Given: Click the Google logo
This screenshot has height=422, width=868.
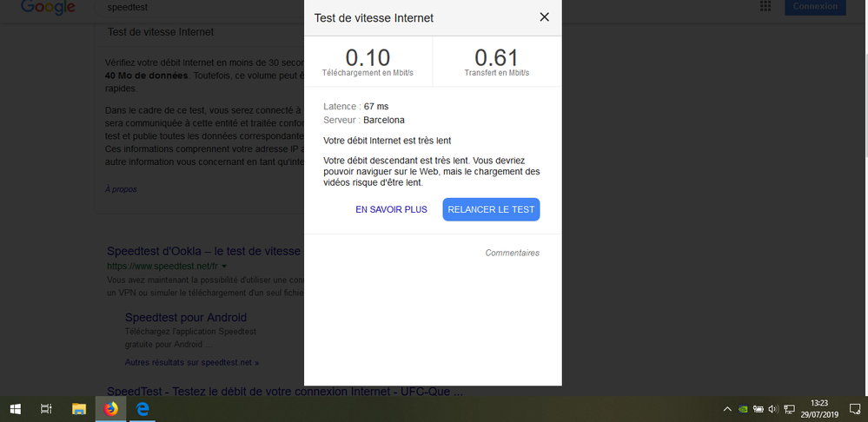Looking at the screenshot, I should tap(48, 7).
